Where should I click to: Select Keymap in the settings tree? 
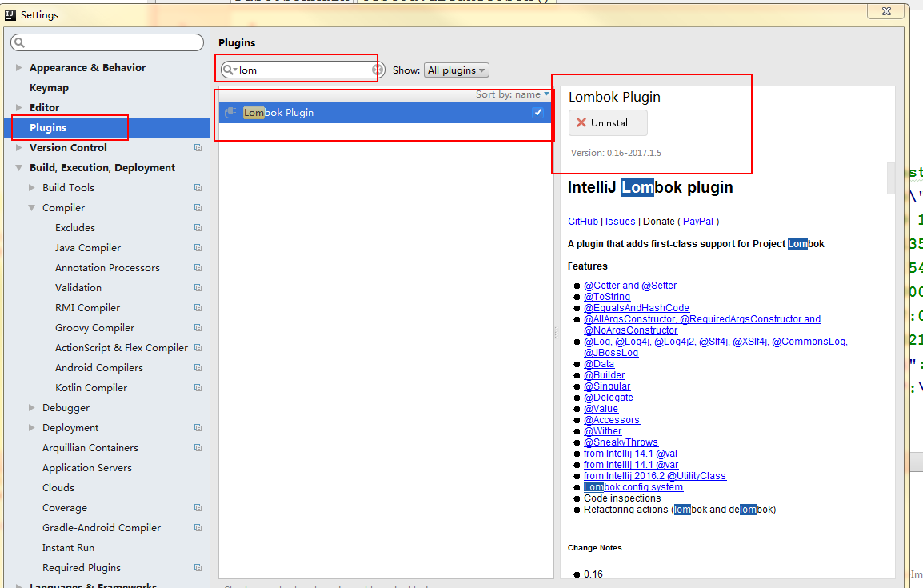(x=49, y=88)
